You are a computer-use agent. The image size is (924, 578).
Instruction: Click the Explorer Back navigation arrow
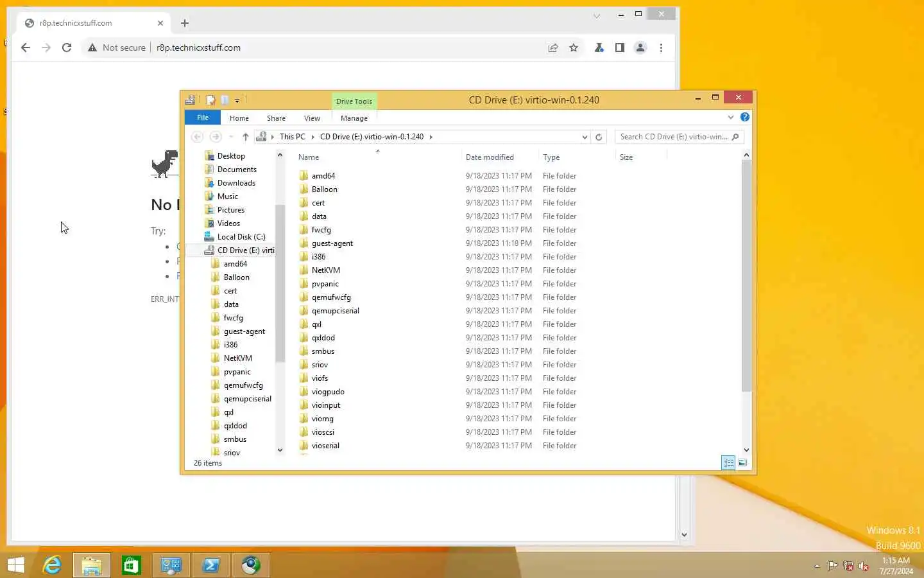tap(197, 137)
